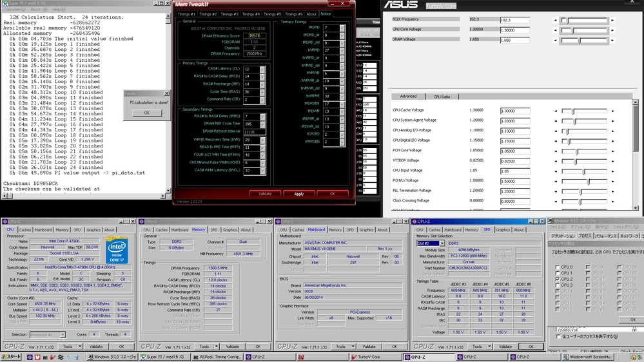Activate the ASRock Timing Config taskbar button
The height and width of the screenshot is (362, 644).
[217, 357]
